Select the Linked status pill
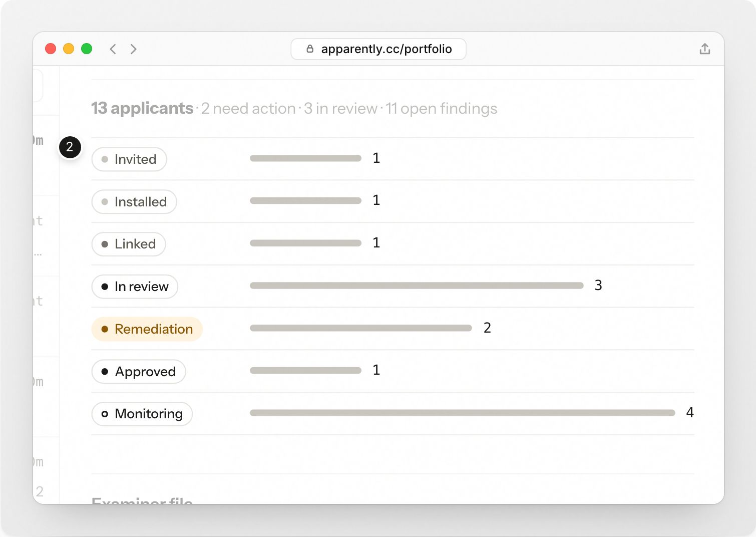This screenshot has width=756, height=537. (129, 244)
